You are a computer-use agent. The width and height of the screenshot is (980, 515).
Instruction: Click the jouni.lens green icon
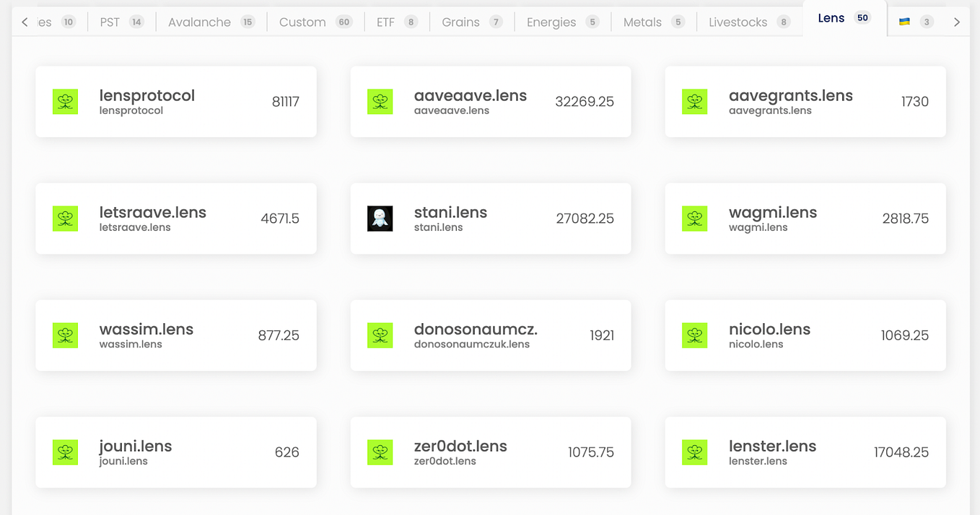tap(65, 452)
